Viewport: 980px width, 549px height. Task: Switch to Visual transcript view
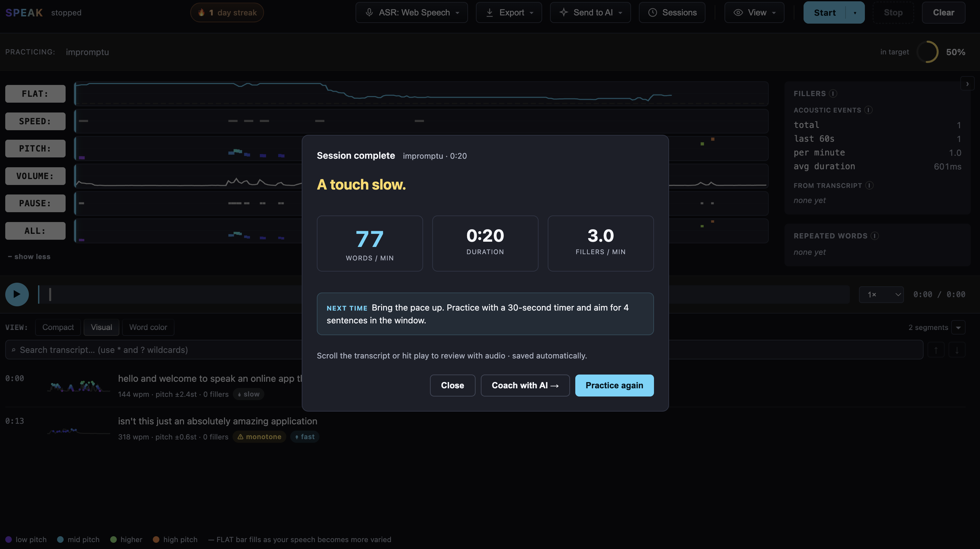101,327
